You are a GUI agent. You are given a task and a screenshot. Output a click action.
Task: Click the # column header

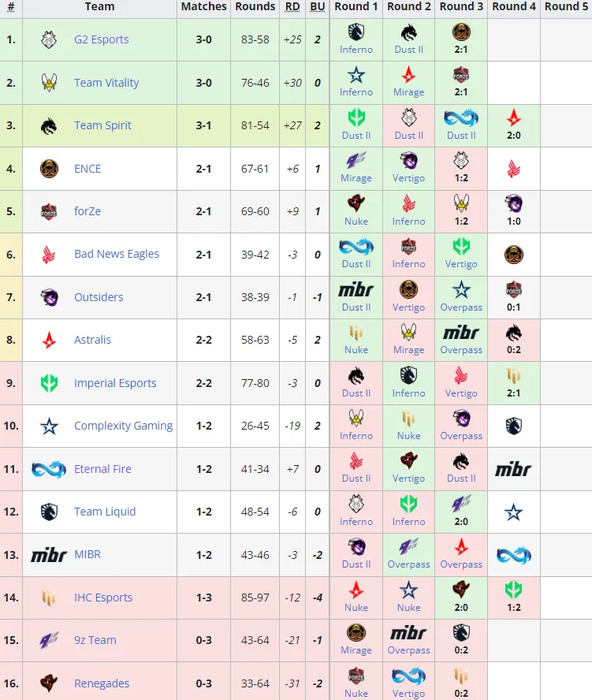(11, 6)
